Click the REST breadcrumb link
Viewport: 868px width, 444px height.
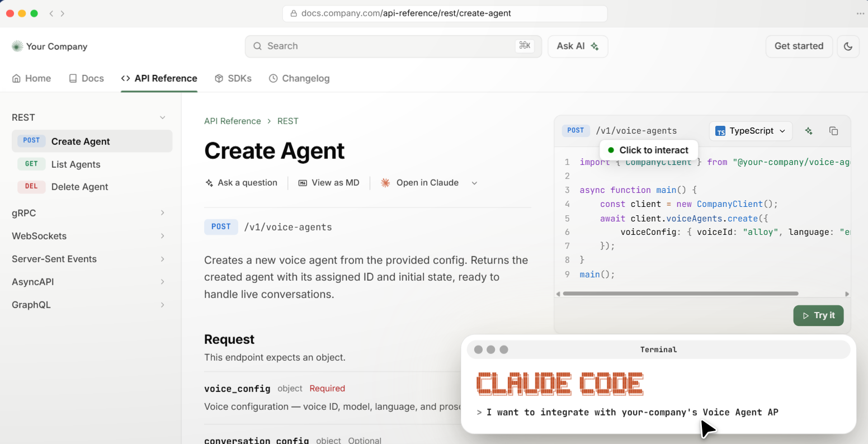pyautogui.click(x=288, y=121)
